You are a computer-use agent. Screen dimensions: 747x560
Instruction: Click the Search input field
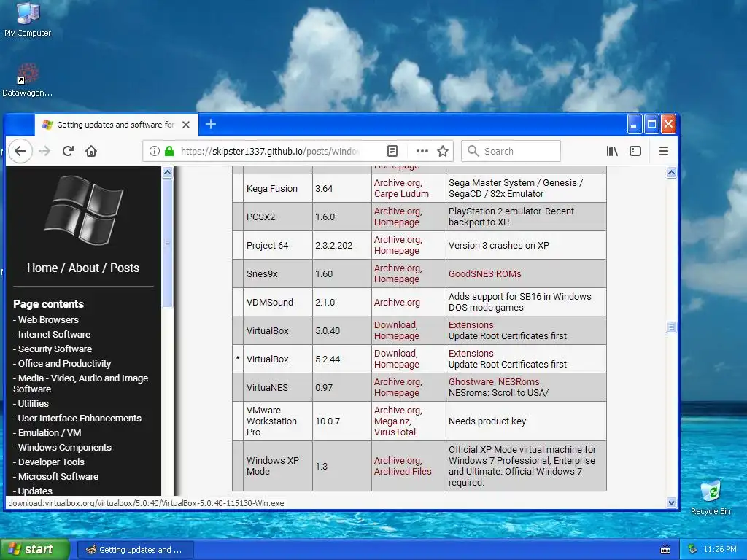tap(511, 151)
